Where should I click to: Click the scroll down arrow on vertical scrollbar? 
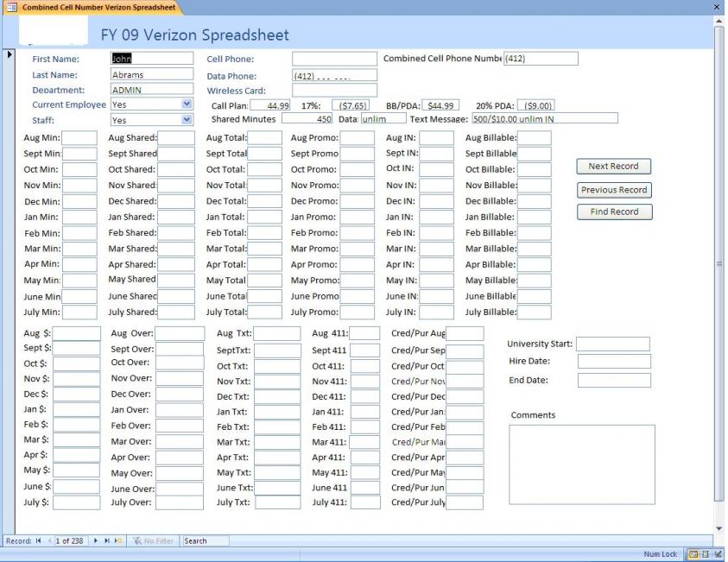[719, 528]
